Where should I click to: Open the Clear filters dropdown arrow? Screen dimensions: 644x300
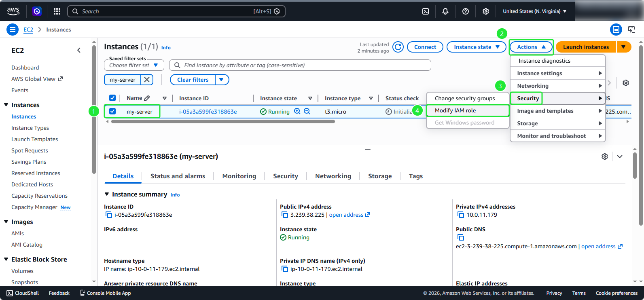[222, 80]
